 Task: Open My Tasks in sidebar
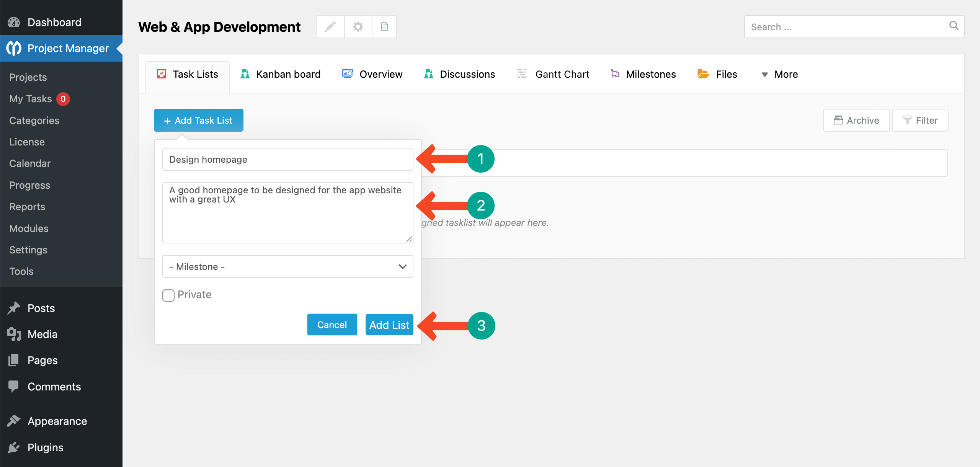coord(31,99)
